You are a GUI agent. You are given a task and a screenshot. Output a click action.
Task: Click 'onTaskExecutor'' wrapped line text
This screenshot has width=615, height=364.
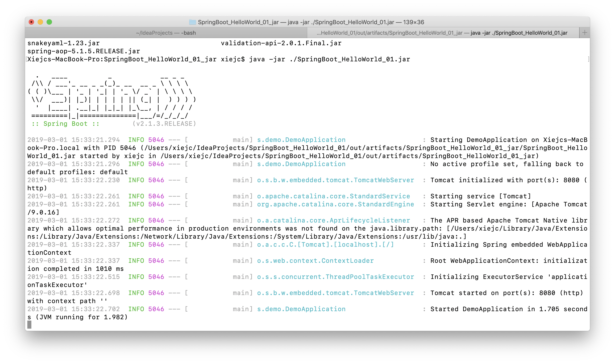(57, 285)
